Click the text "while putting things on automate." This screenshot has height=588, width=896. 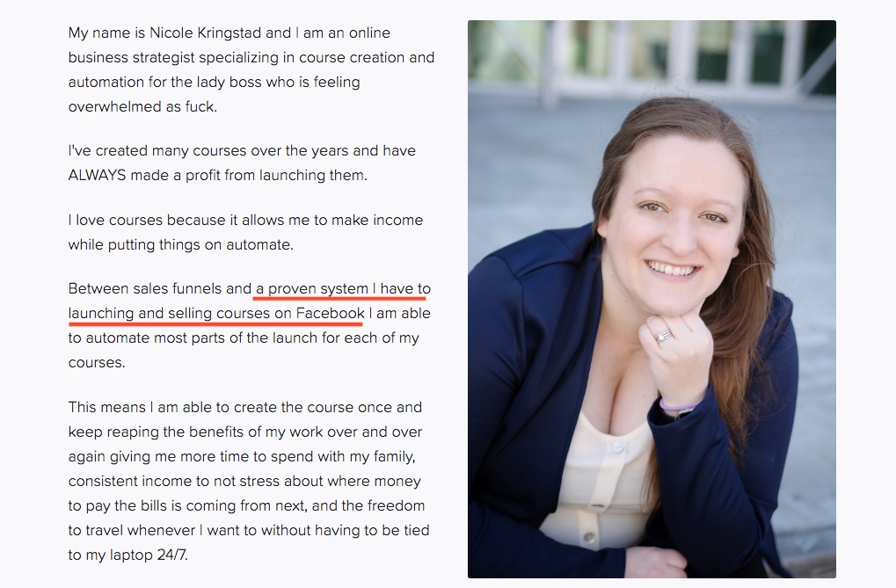tap(180, 244)
